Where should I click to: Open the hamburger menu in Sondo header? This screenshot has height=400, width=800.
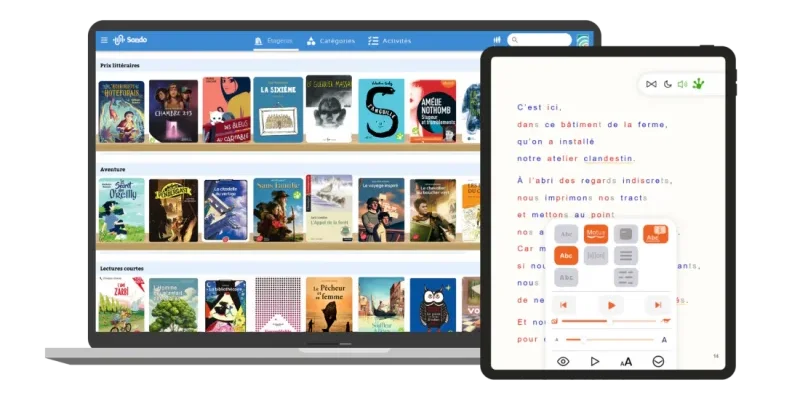coord(104,40)
